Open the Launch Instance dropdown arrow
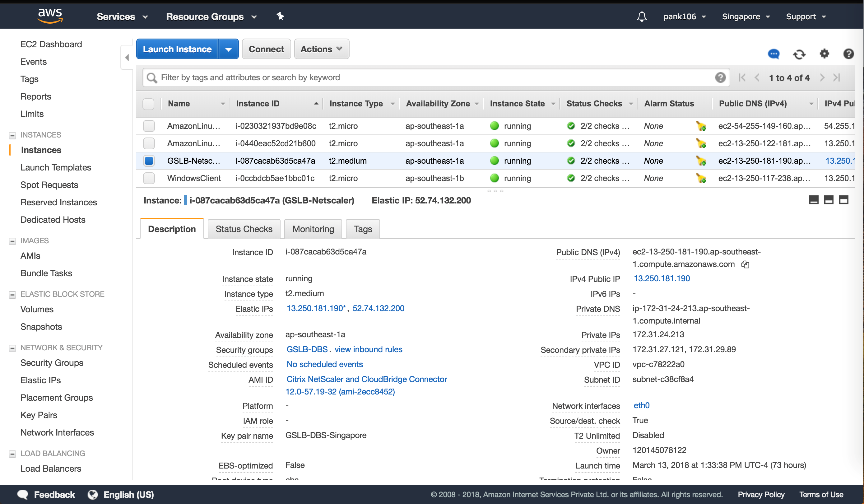Viewport: 864px width, 504px height. coord(228,49)
